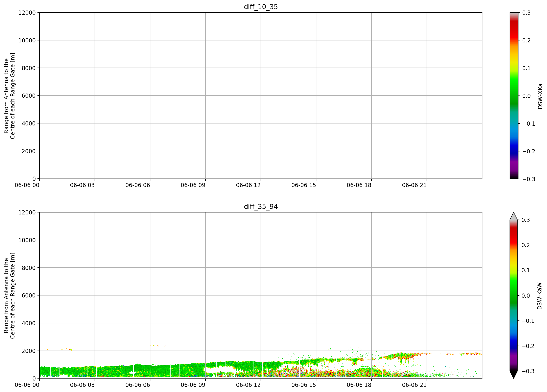Click the diff_10_35 plot title

[x=261, y=7]
